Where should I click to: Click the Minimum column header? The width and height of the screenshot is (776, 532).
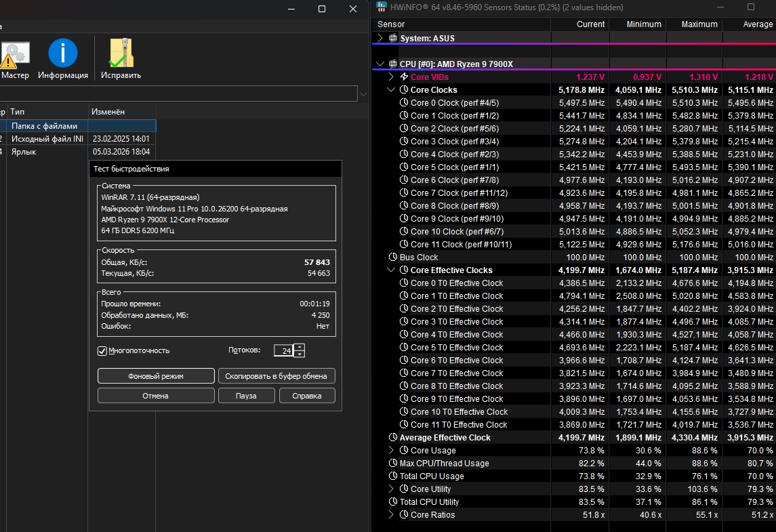coord(638,24)
